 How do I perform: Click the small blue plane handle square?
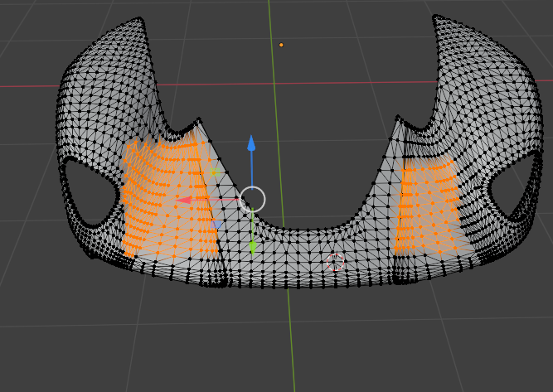(x=215, y=224)
